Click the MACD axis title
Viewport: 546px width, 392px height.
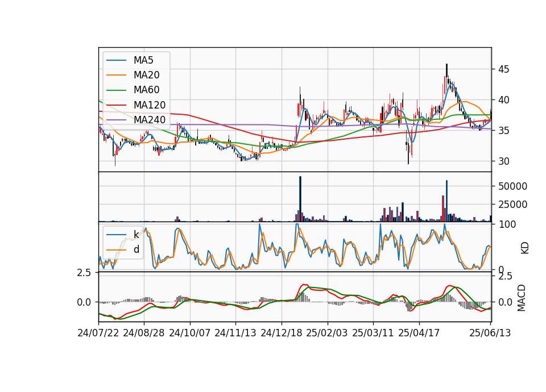(522, 298)
